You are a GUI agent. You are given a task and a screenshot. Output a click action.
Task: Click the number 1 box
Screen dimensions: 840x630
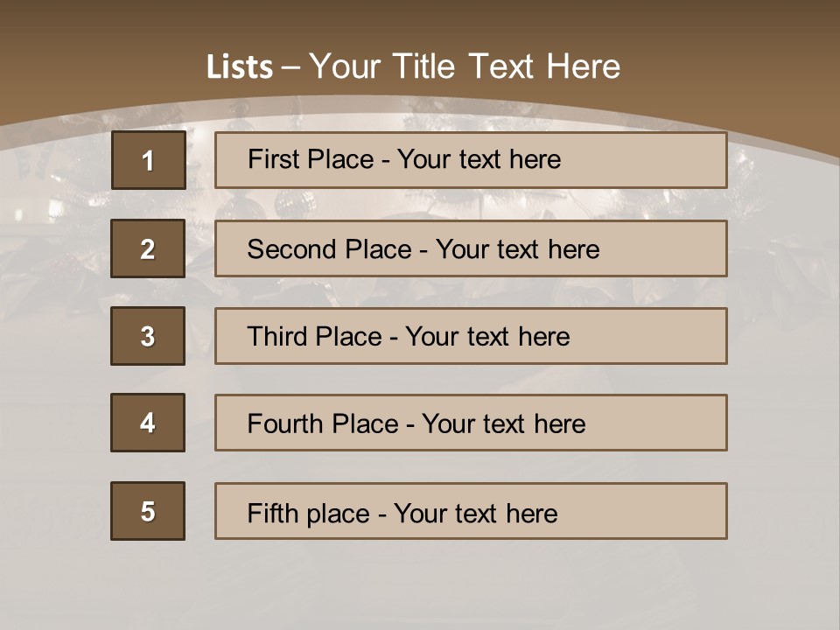click(x=148, y=160)
